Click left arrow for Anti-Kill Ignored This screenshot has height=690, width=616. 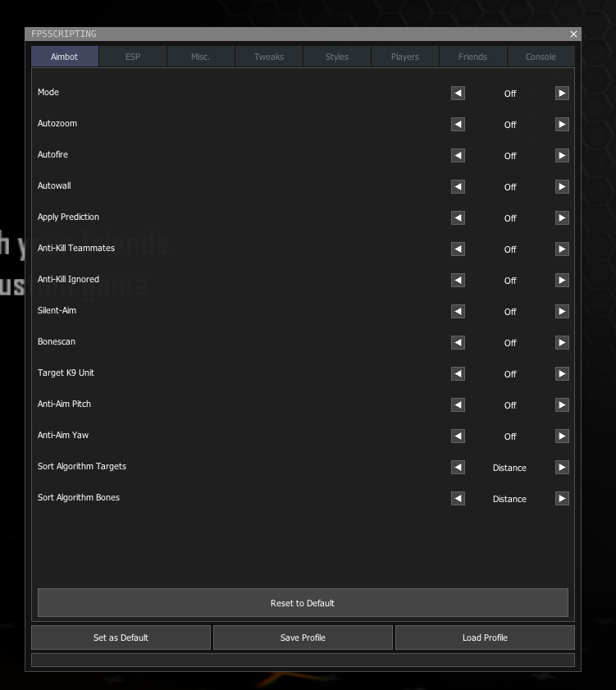[458, 281]
